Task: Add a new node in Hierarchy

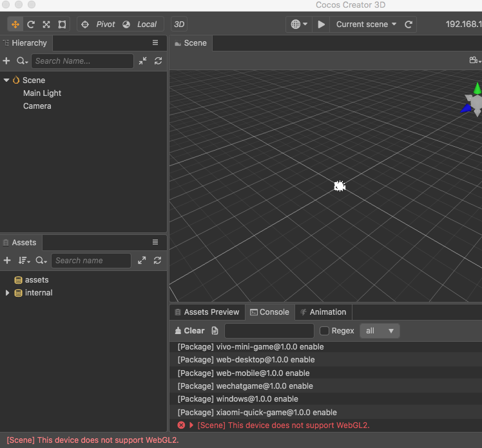Action: (6, 61)
